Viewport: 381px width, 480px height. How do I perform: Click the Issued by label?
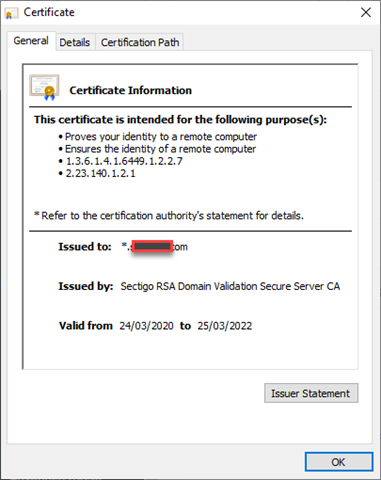pos(86,286)
